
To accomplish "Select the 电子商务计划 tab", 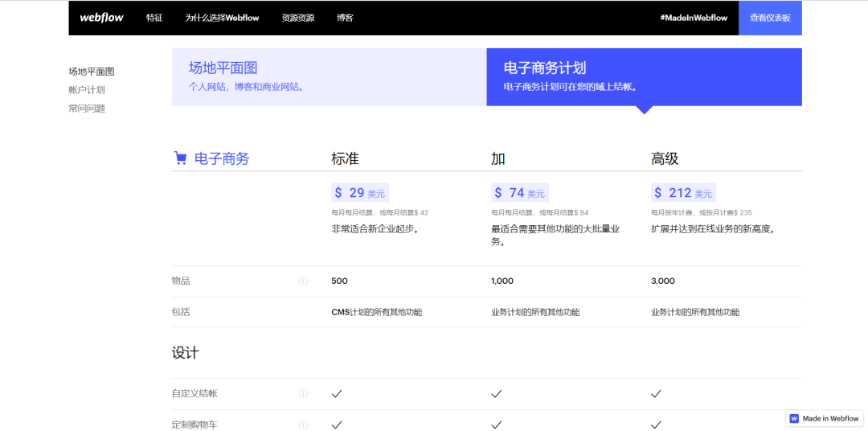I will pos(645,77).
